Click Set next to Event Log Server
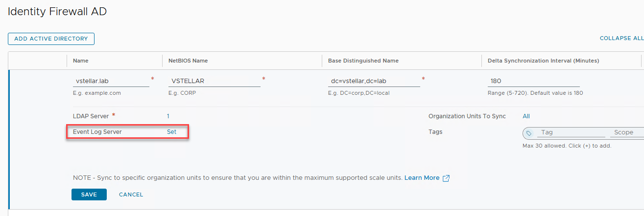This screenshot has height=216, width=644. pyautogui.click(x=171, y=132)
